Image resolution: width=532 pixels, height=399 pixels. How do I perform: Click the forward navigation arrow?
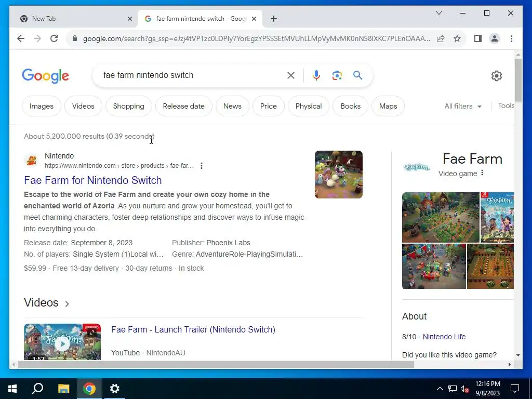37,38
